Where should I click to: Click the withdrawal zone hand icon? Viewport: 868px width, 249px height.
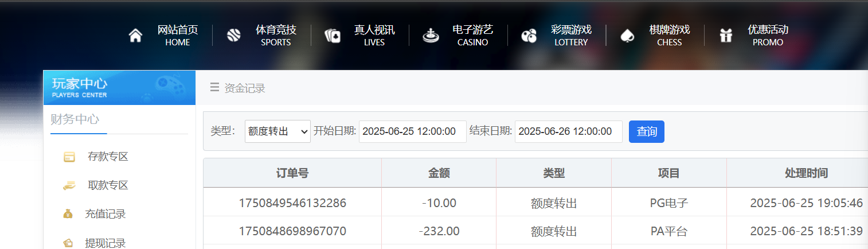coord(69,185)
